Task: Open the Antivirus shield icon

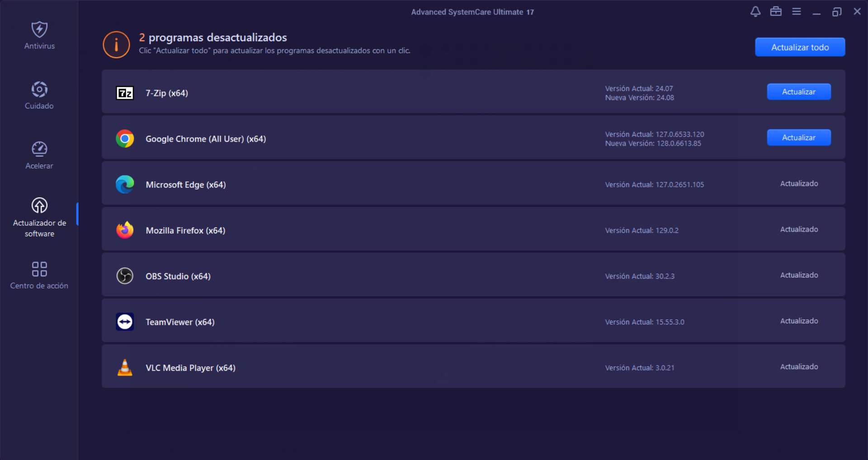Action: pyautogui.click(x=39, y=30)
